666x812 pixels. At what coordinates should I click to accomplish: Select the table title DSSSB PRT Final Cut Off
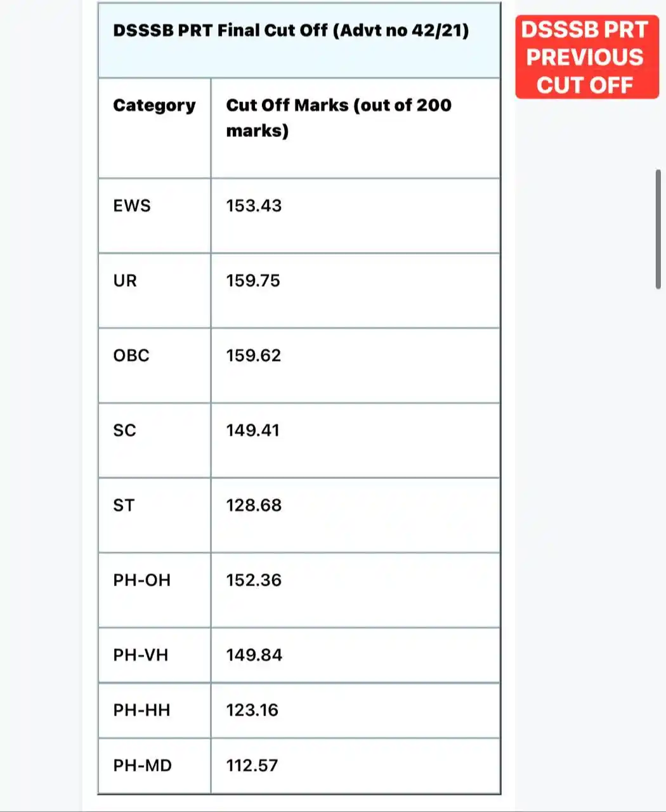(291, 30)
